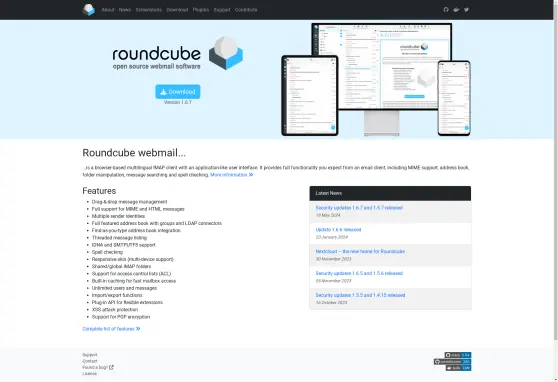This screenshot has width=558, height=382.
Task: Open the Docker whale icon in top bar
Action: 456,10
